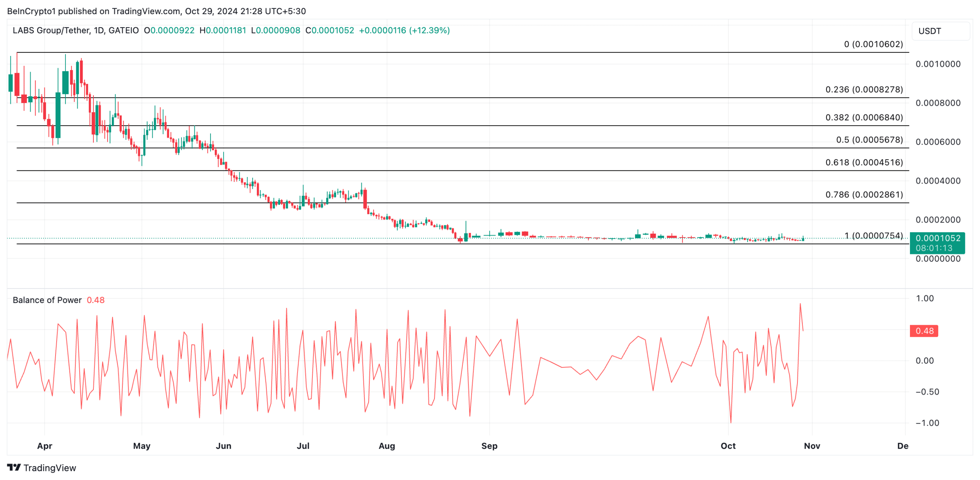The height and width of the screenshot is (480, 980).
Task: Open the TradingView wordmark link
Action: click(x=50, y=467)
